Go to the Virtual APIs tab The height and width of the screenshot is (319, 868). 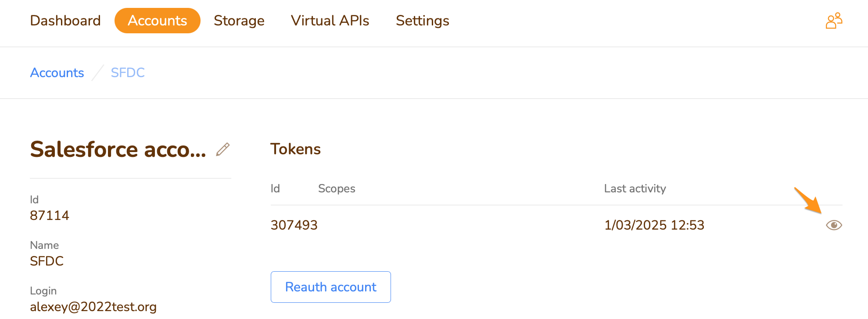tap(330, 21)
